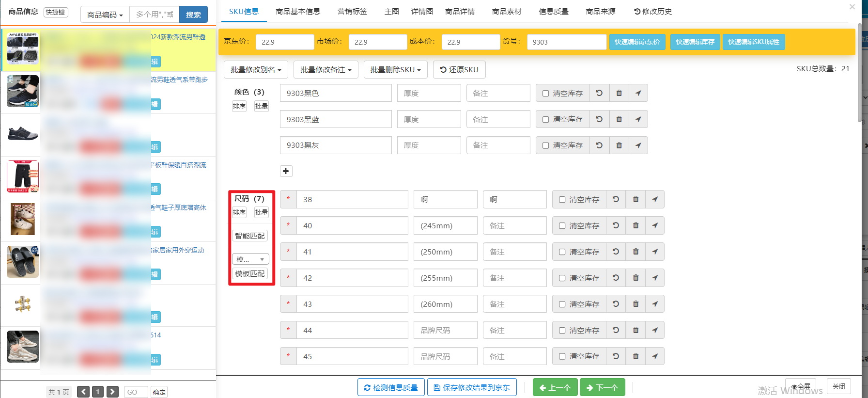Open the 营销标签 tab

click(x=352, y=12)
